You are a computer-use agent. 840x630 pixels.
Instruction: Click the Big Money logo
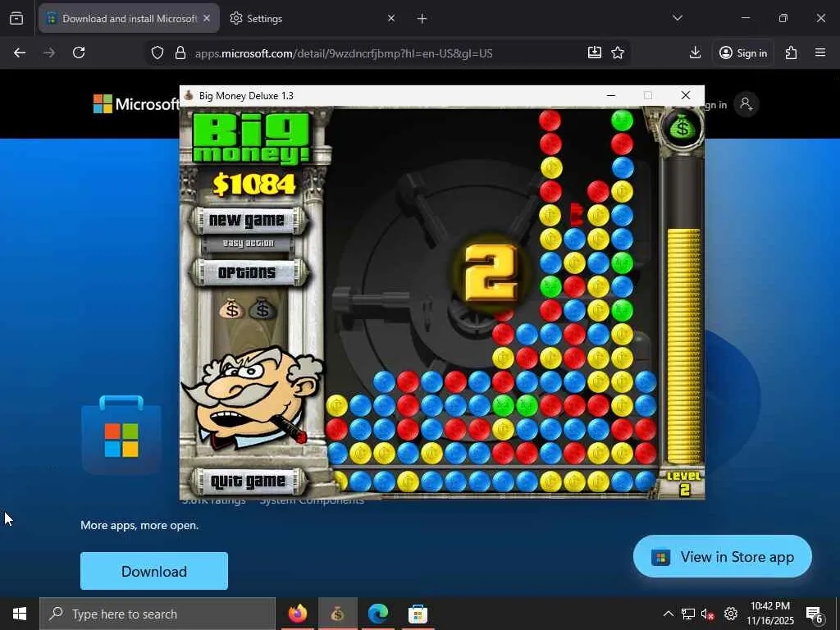(251, 137)
